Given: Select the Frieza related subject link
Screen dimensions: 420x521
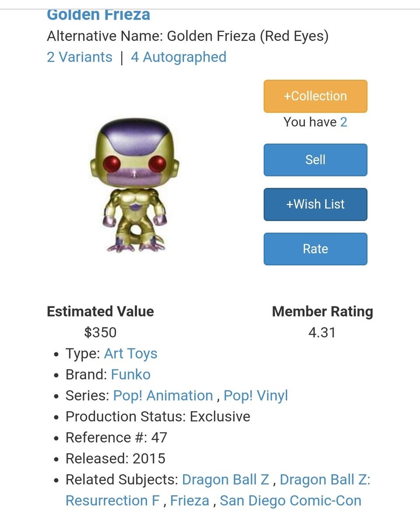Looking at the screenshot, I should pos(189,500).
